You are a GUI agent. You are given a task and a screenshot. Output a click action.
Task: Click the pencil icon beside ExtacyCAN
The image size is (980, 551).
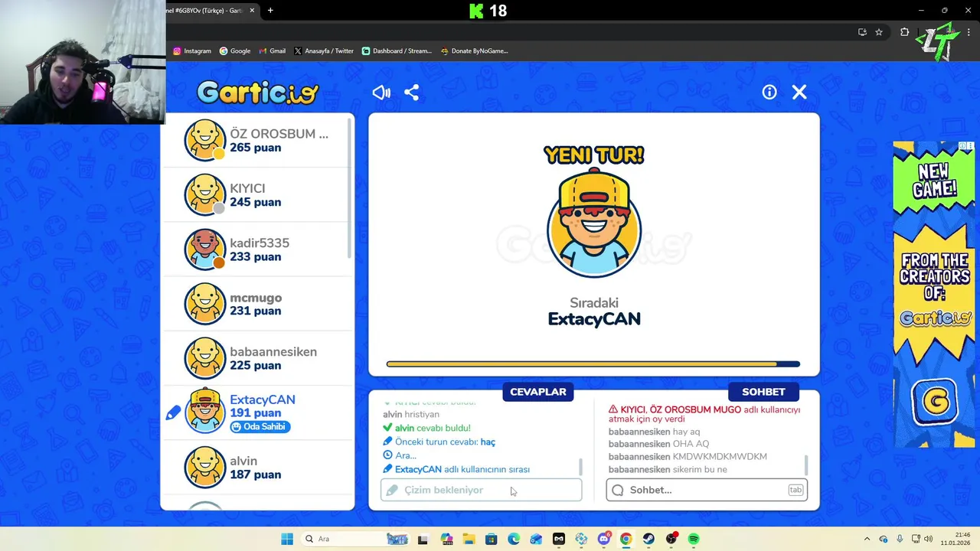pos(173,413)
